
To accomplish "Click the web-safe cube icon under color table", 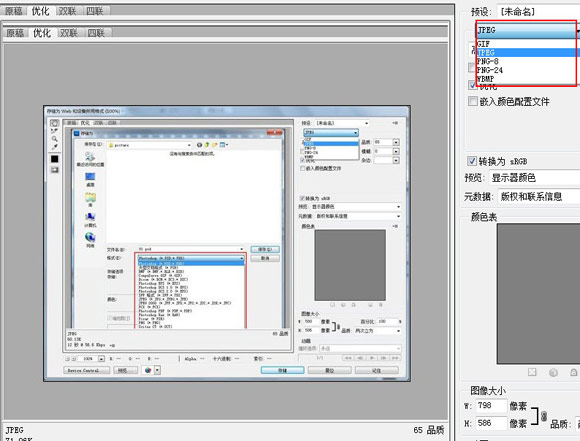I will pyautogui.click(x=553, y=372).
